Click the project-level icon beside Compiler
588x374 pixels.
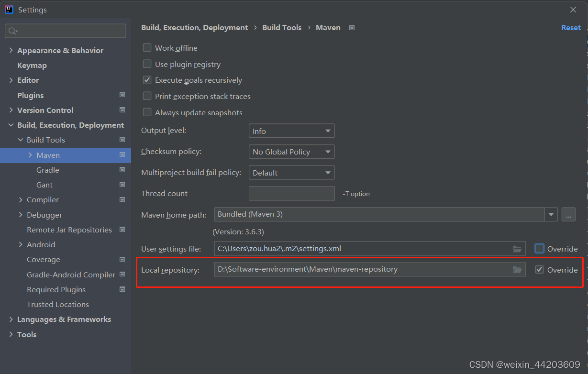point(122,199)
